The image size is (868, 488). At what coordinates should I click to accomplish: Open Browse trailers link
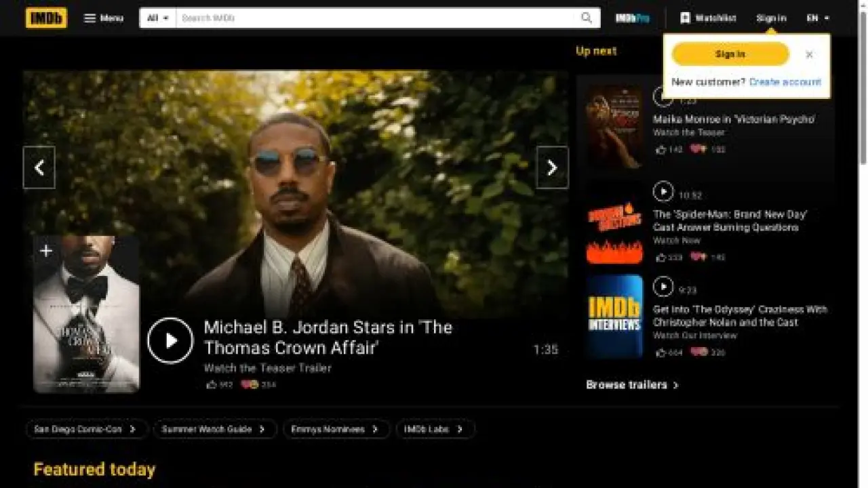(x=632, y=385)
